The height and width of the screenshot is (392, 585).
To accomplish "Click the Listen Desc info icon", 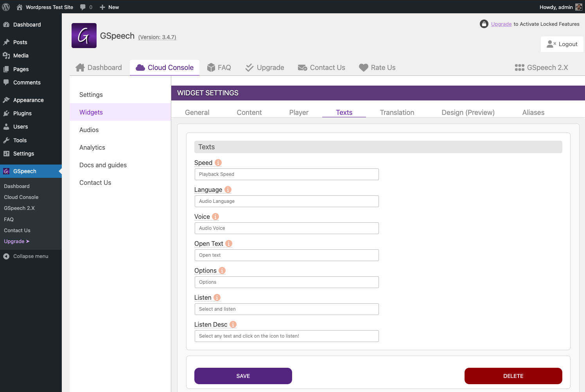I will (x=233, y=324).
